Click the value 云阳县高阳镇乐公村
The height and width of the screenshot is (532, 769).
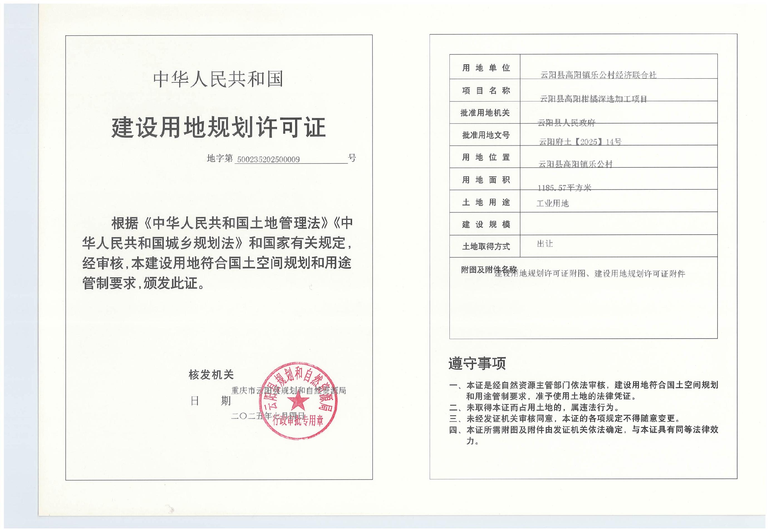click(576, 164)
